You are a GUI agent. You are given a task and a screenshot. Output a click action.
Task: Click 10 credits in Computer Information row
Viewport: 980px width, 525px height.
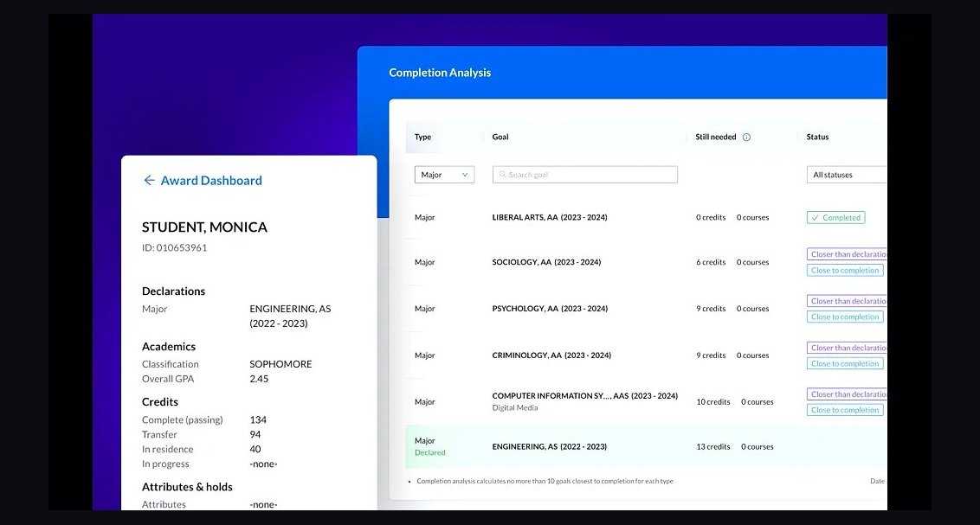[x=713, y=402]
